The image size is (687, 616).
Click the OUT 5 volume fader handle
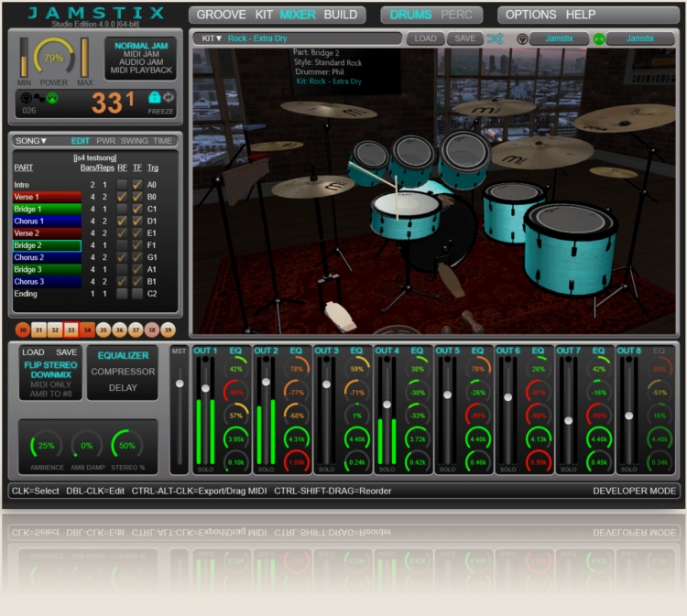(x=447, y=394)
